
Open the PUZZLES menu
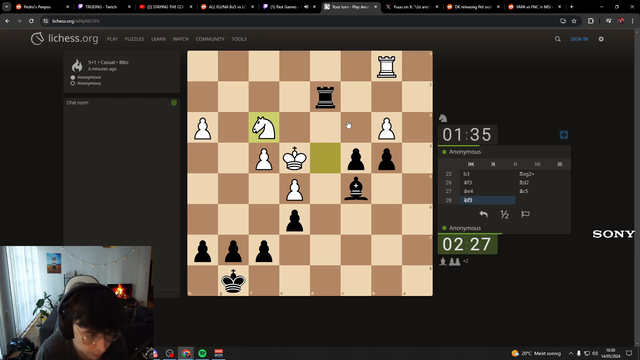pyautogui.click(x=134, y=39)
